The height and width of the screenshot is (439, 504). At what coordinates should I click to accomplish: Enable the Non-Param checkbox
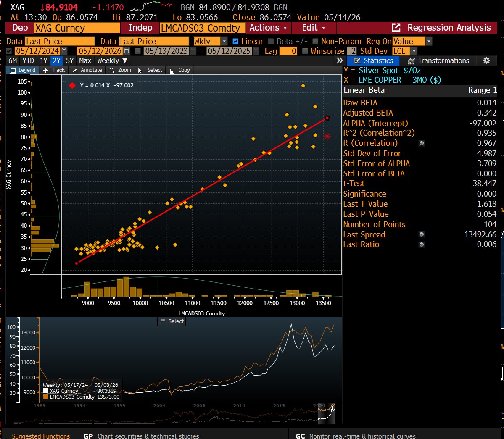tap(315, 41)
